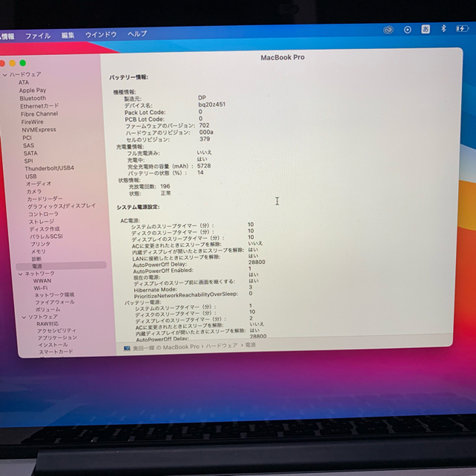
Task: Select Wi-Fi under ネットワーク
Action: pos(41,289)
